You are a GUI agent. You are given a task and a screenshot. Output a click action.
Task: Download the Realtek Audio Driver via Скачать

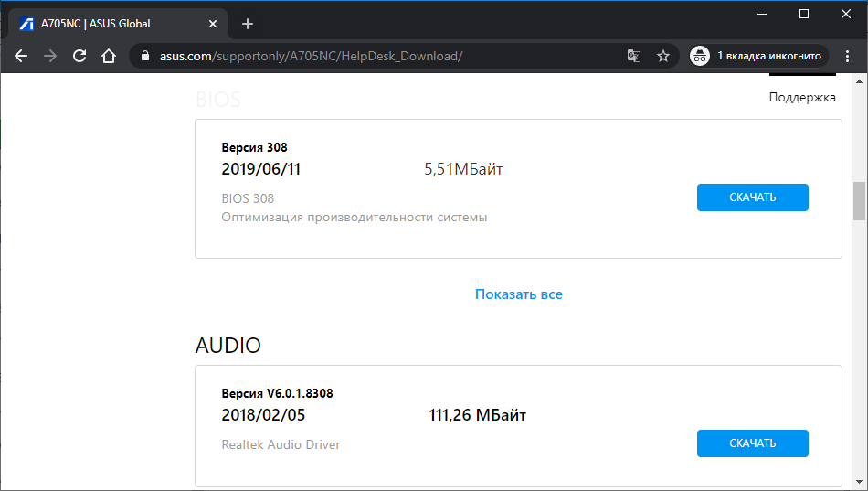coord(752,443)
